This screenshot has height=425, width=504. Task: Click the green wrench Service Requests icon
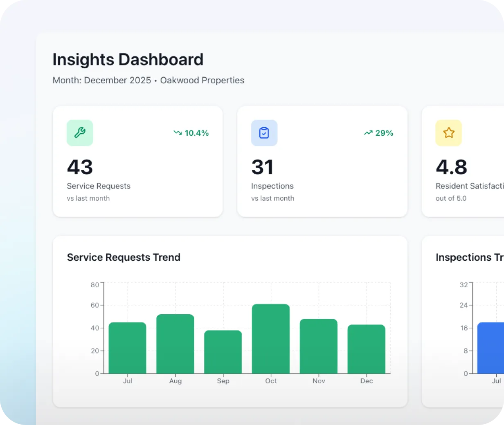(80, 133)
